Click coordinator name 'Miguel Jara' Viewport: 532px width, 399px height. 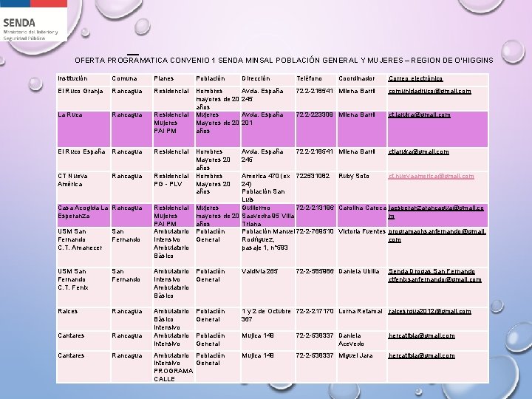pyautogui.click(x=355, y=356)
